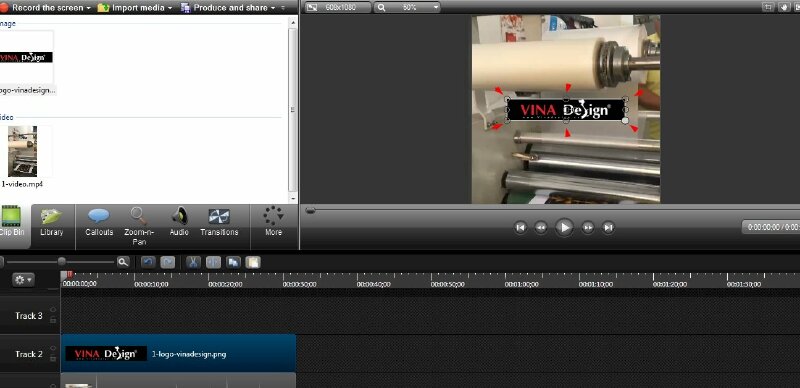The height and width of the screenshot is (388, 800).
Task: Open the Record the screen button
Action: tap(43, 8)
